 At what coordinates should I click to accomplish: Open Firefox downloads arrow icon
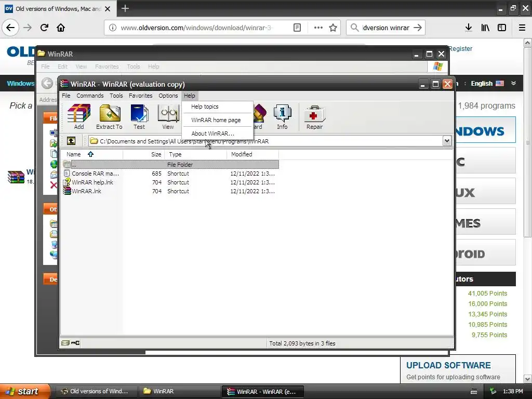(x=469, y=28)
